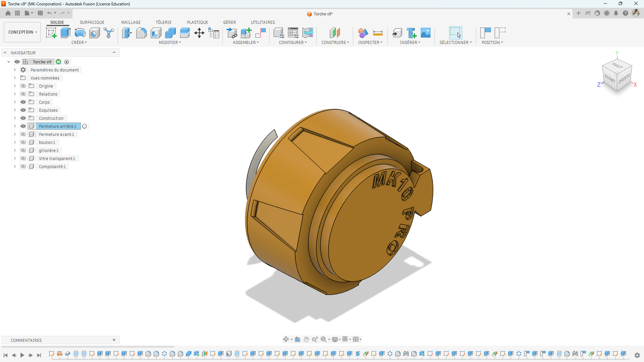Click the Extrude tool icon
Screen dimensions: 644x362
65,33
